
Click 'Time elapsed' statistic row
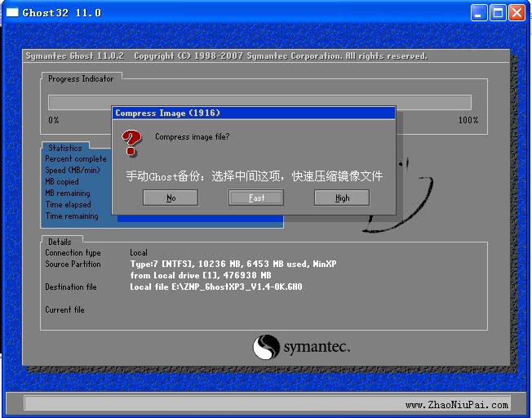(69, 204)
